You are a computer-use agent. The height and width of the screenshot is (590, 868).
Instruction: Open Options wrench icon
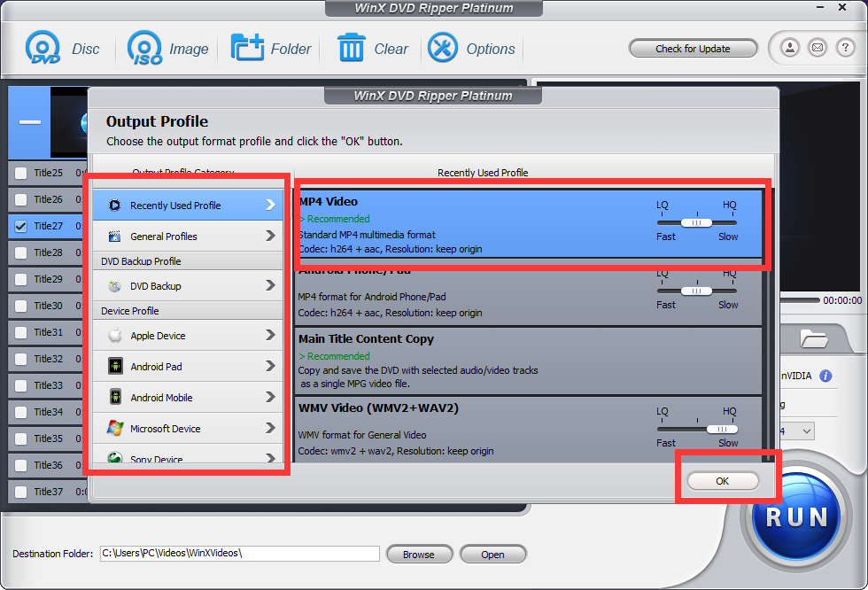(x=443, y=48)
